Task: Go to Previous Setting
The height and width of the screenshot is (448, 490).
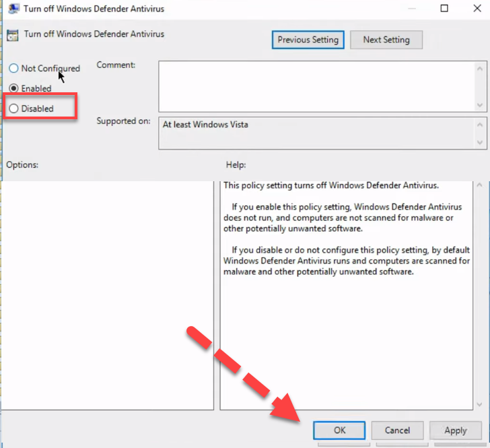Action: tap(308, 40)
